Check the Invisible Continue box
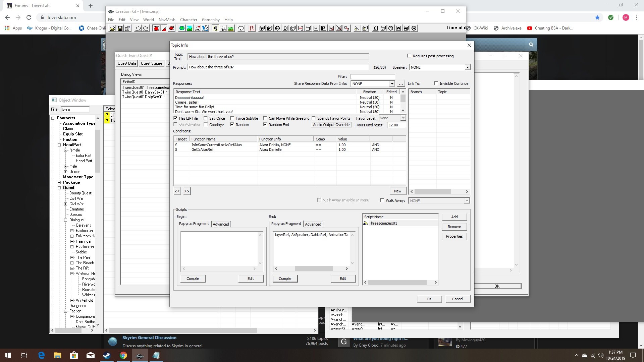Viewport: 644px width, 362px height. pos(436,83)
